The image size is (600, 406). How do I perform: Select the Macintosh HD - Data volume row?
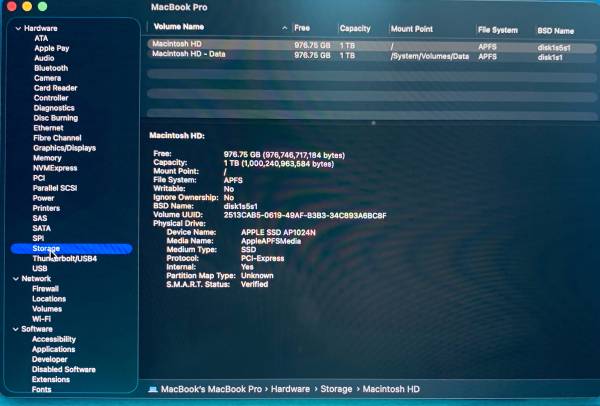(x=202, y=55)
